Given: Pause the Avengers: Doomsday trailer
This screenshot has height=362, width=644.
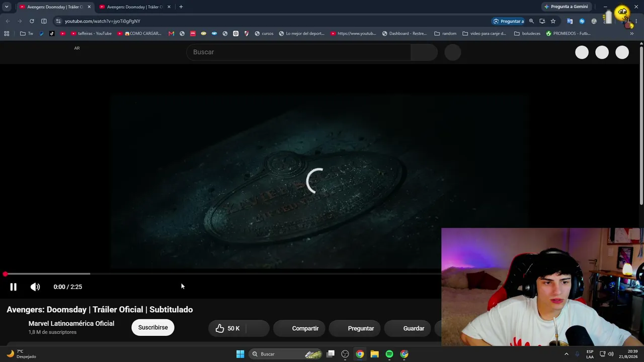Looking at the screenshot, I should 13,287.
